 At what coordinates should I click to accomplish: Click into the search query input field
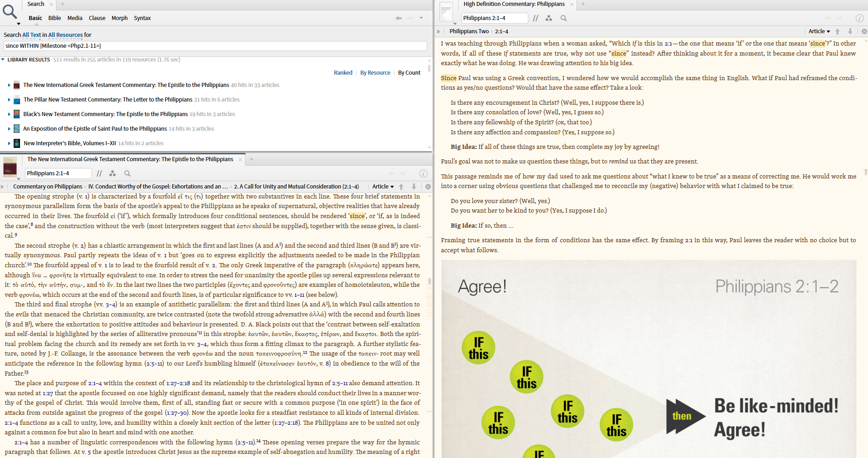(215, 46)
